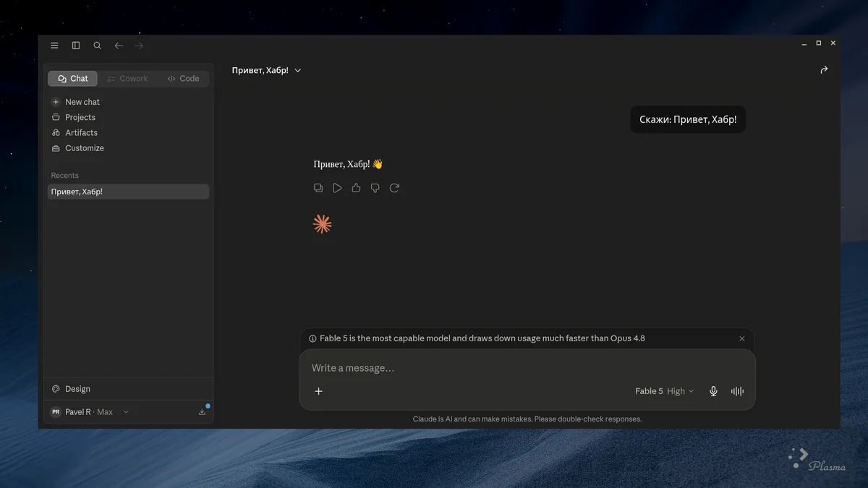
Task: Click the user message Скажи: Привет, Хабр!
Action: 688,119
